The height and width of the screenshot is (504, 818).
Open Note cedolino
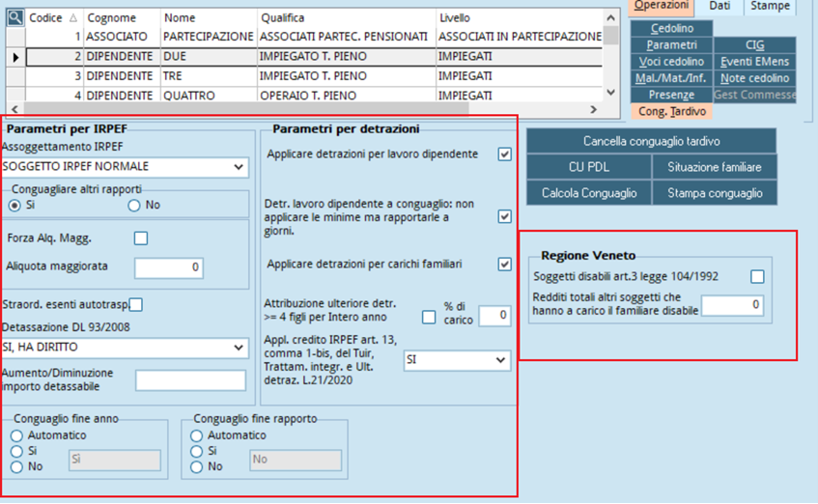coord(754,78)
